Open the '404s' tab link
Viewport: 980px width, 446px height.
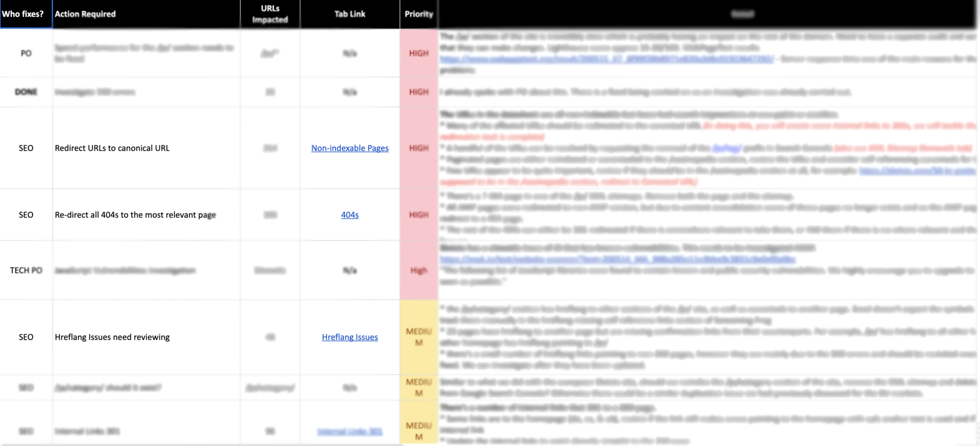click(x=350, y=215)
